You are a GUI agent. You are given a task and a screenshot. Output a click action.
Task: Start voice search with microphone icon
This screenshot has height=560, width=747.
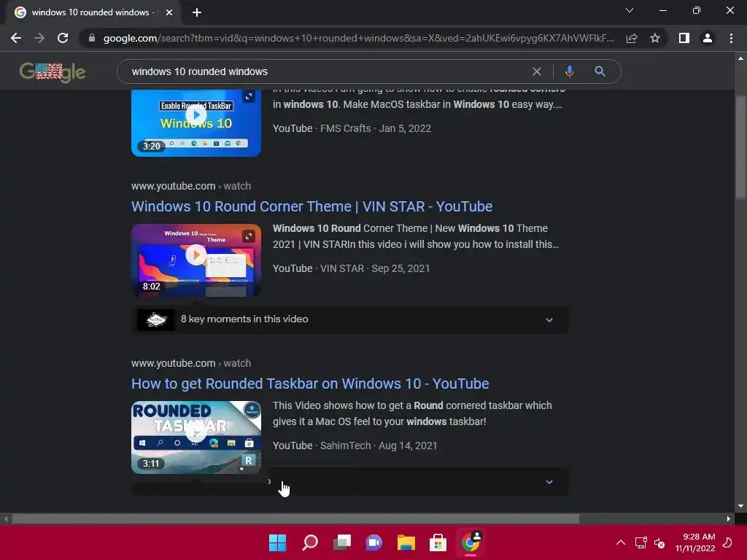[x=569, y=71]
